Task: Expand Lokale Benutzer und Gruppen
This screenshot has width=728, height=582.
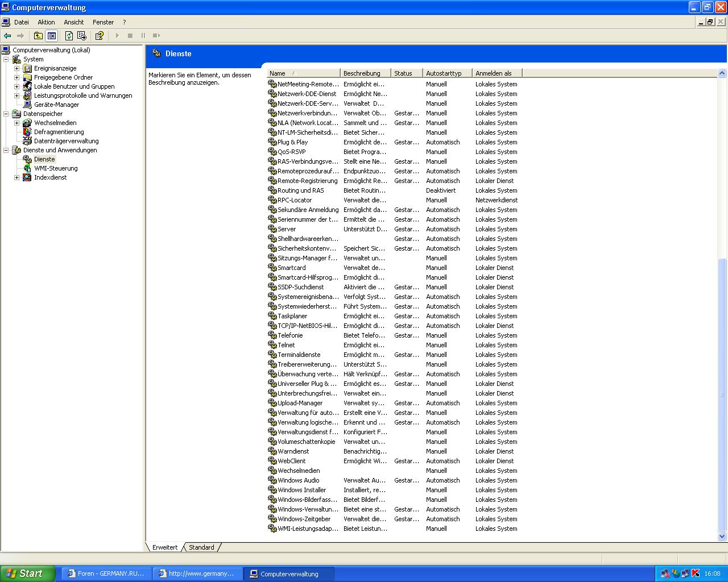Action: (16, 86)
